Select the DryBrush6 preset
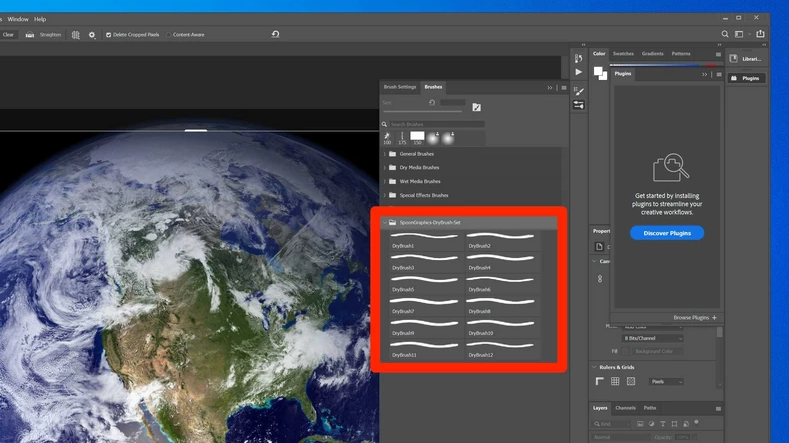This screenshot has height=443, width=789. (501, 284)
